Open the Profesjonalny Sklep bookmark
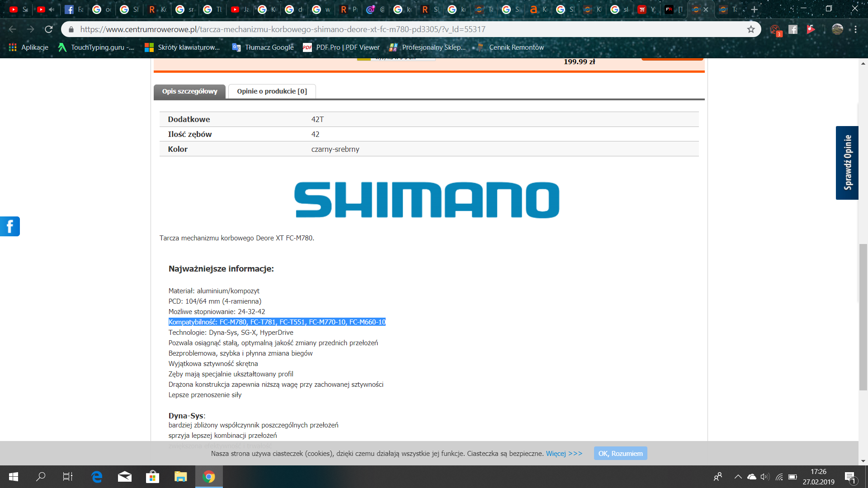The width and height of the screenshot is (868, 488). point(427,47)
